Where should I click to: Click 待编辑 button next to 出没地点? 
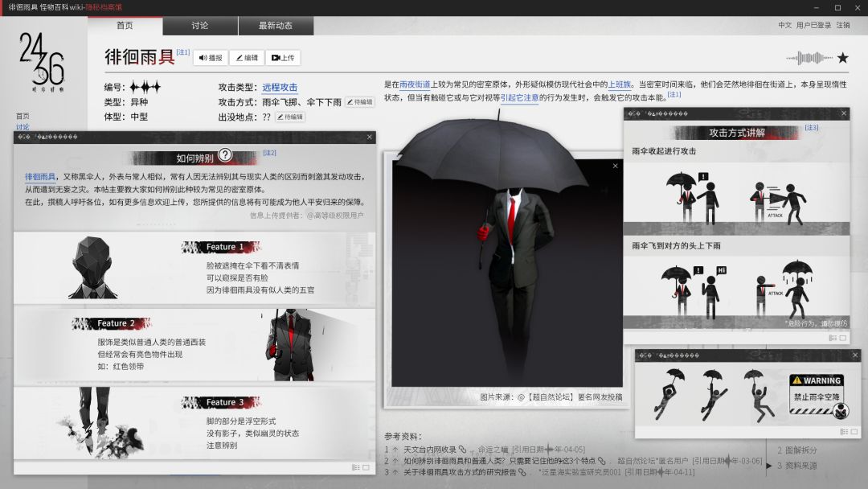[x=290, y=117]
